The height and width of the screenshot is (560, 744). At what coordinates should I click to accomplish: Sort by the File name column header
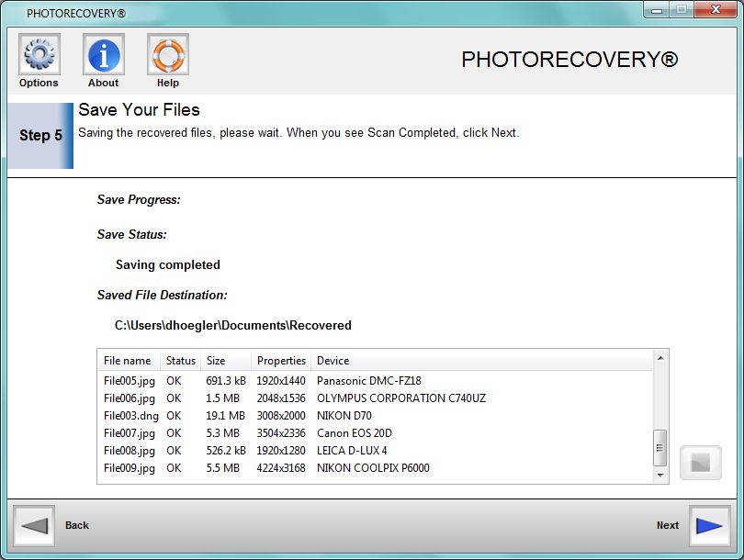(130, 361)
